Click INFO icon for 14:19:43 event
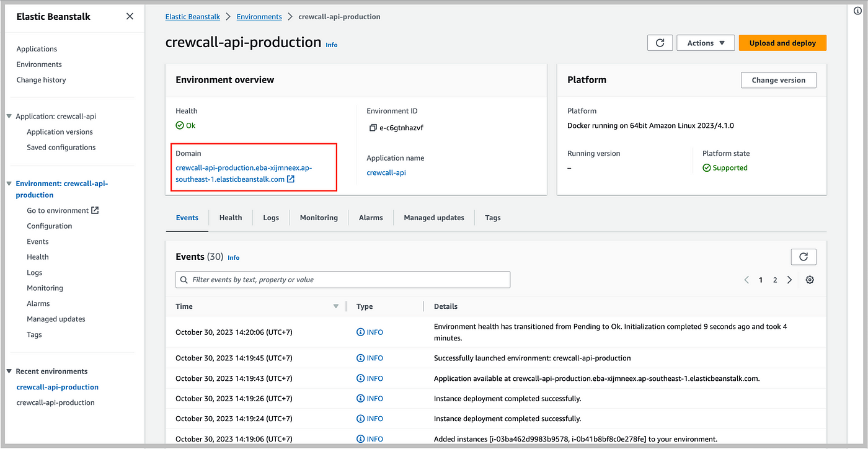Image resolution: width=868 pixels, height=449 pixels. (x=360, y=378)
